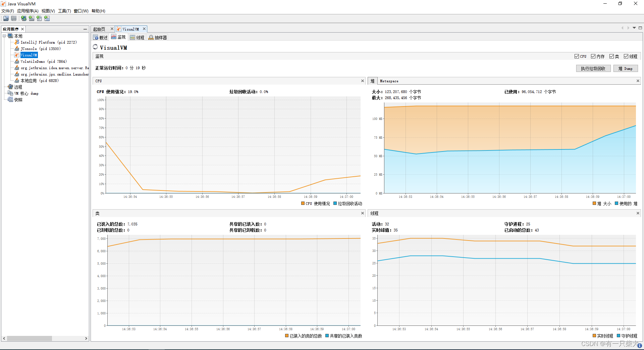Image resolution: width=644 pixels, height=350 pixels.
Task: Open the 视图(V) menu
Action: (x=48, y=11)
